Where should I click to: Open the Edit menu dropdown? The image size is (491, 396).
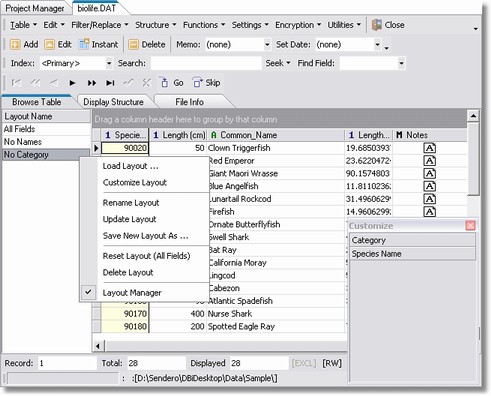54,25
